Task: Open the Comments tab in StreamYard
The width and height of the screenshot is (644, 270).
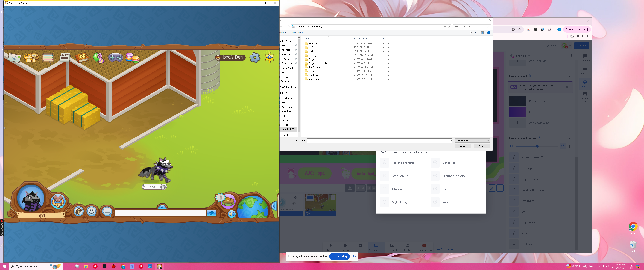Action: point(585,58)
